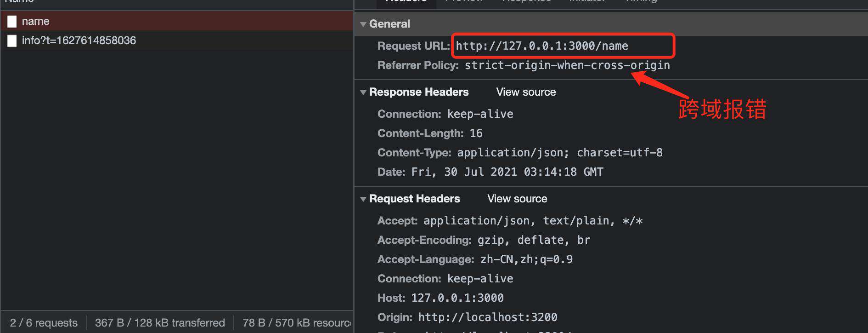Click the Content-Type application/json; charset=utf-8 value
Image resolution: width=868 pixels, height=333 pixels.
560,153
